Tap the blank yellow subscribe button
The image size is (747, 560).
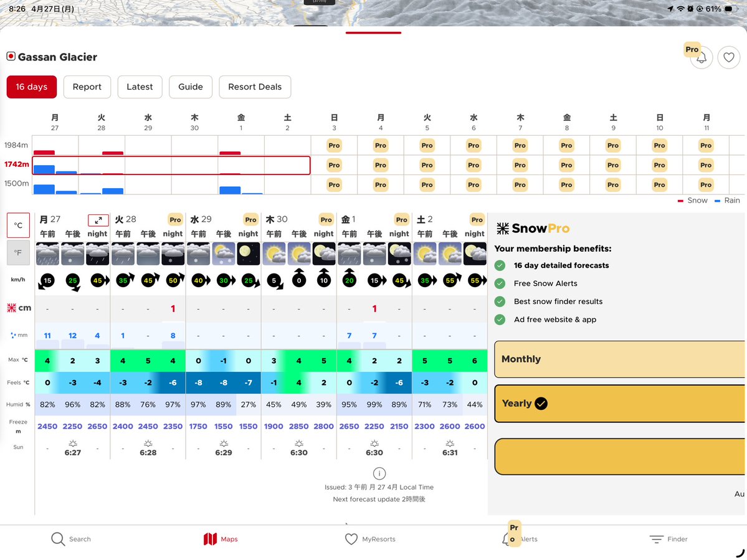619,457
